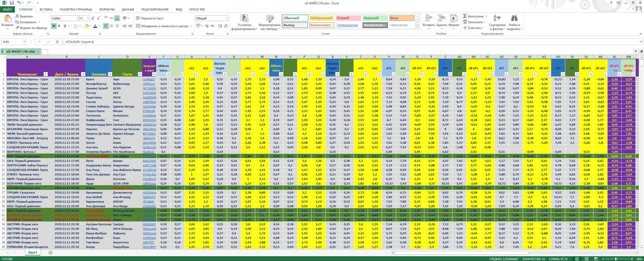Viewport: 644px width, 261px height.
Task: Apply the Гиперссылка cell style
Action: [347, 25]
